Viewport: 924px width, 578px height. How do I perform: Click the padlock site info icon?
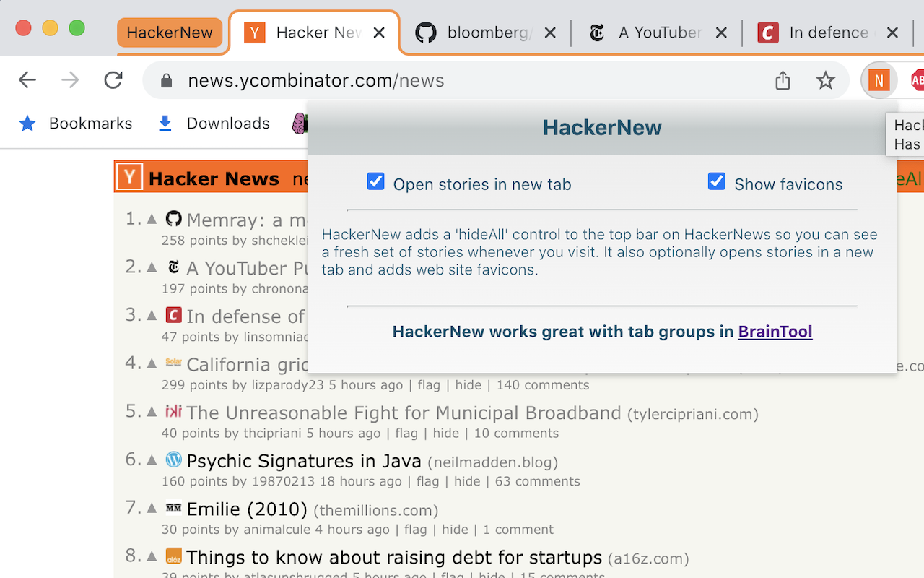[166, 81]
